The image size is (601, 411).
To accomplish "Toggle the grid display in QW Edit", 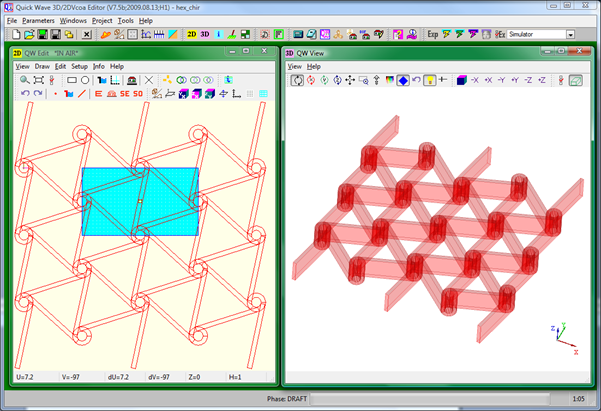I will (265, 94).
